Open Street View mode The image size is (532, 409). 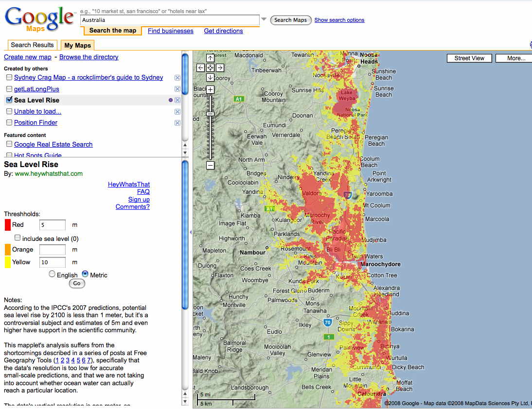pyautogui.click(x=470, y=58)
